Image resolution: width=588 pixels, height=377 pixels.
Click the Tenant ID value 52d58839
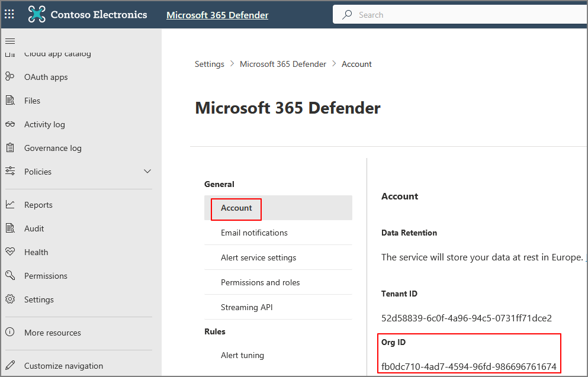click(x=467, y=318)
